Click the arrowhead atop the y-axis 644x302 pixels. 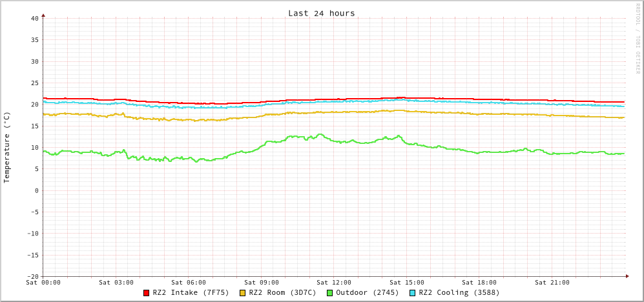(43, 15)
